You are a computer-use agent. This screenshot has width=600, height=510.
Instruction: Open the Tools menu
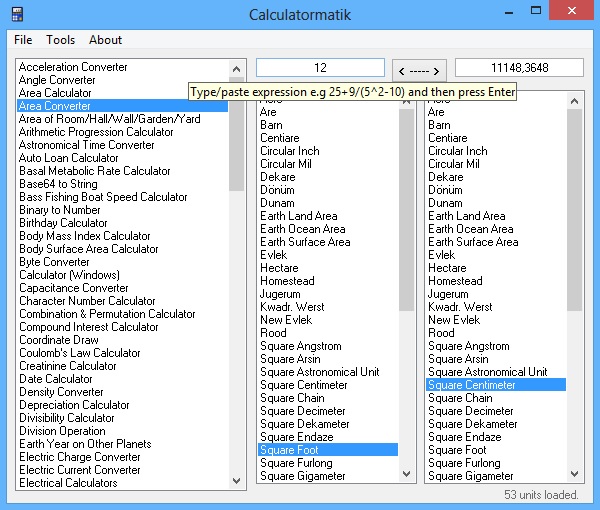click(60, 40)
